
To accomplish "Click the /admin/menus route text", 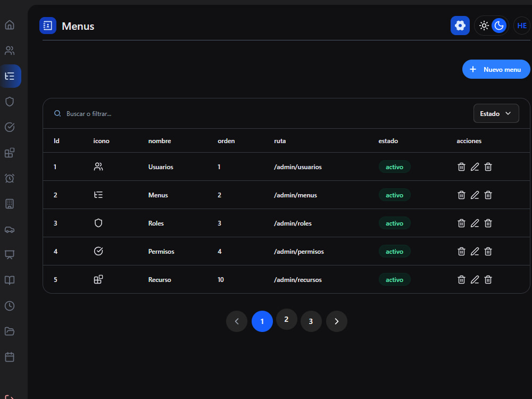I will click(295, 195).
